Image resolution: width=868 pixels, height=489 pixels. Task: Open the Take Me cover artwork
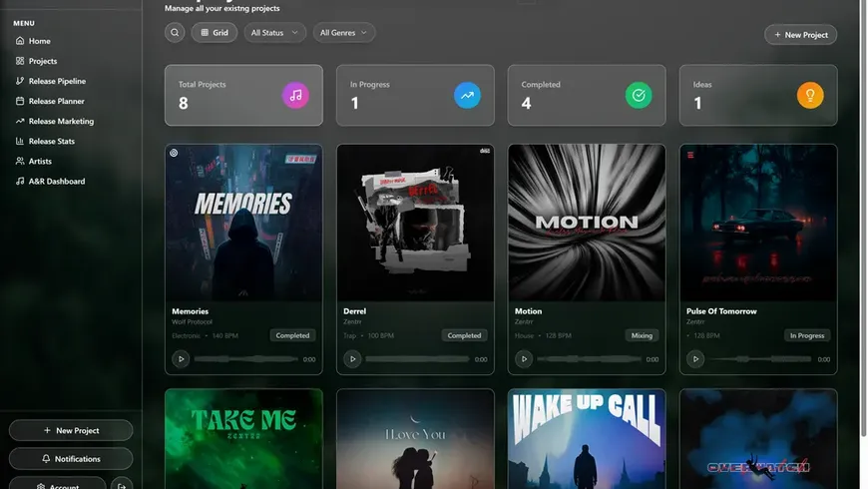point(243,439)
